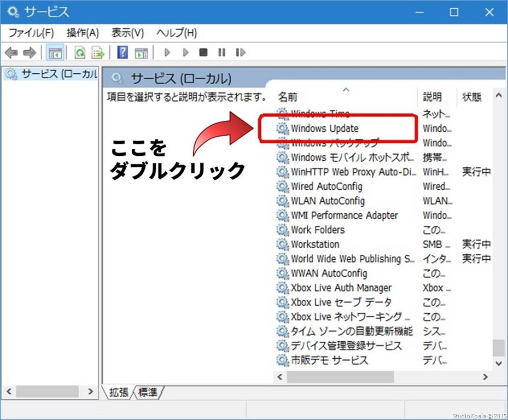Open the 操作(A) menu
The image size is (508, 420).
(83, 33)
